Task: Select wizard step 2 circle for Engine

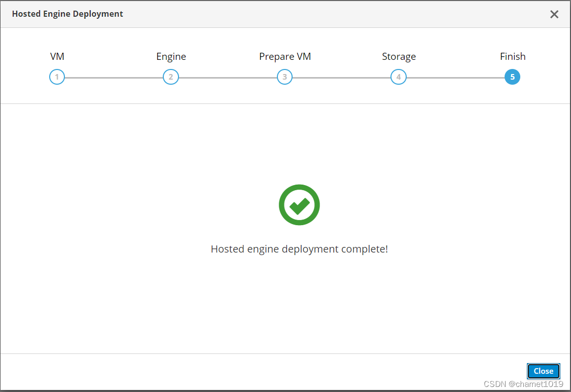Action: pyautogui.click(x=171, y=77)
